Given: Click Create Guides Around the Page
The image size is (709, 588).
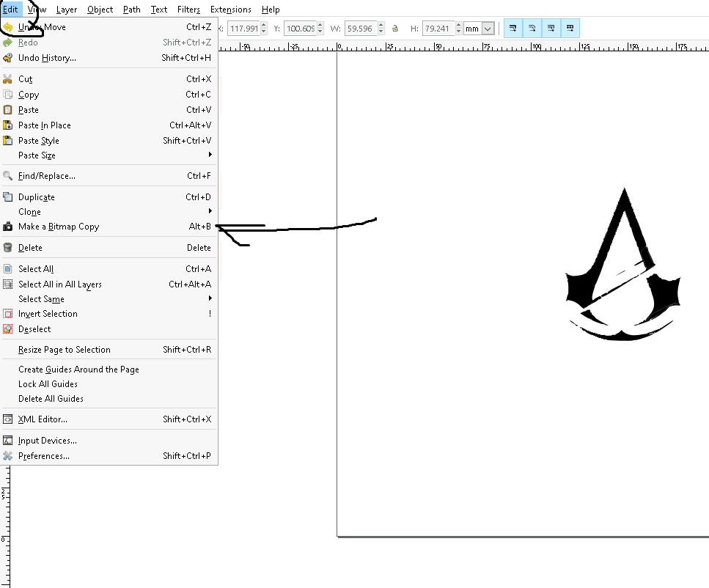Looking at the screenshot, I should pyautogui.click(x=78, y=370).
